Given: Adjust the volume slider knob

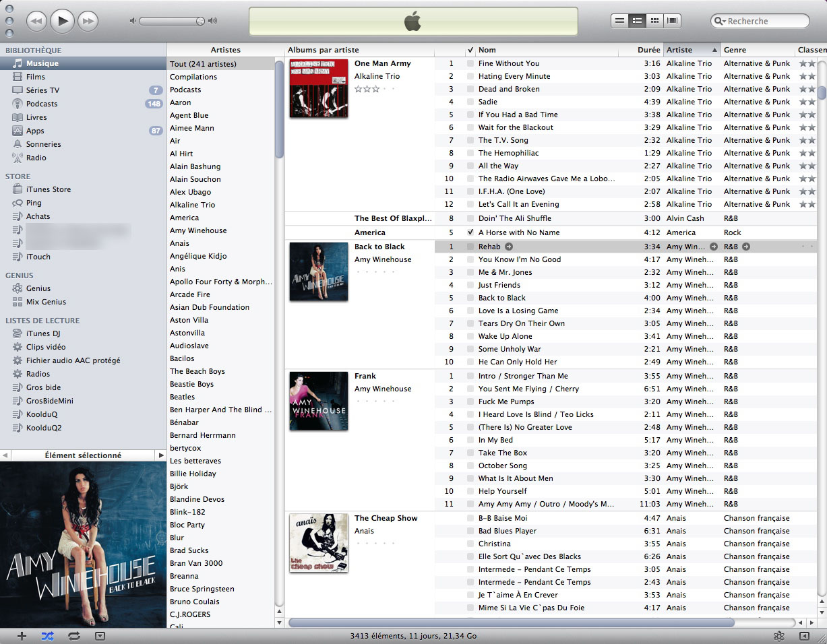Looking at the screenshot, I should [200, 21].
